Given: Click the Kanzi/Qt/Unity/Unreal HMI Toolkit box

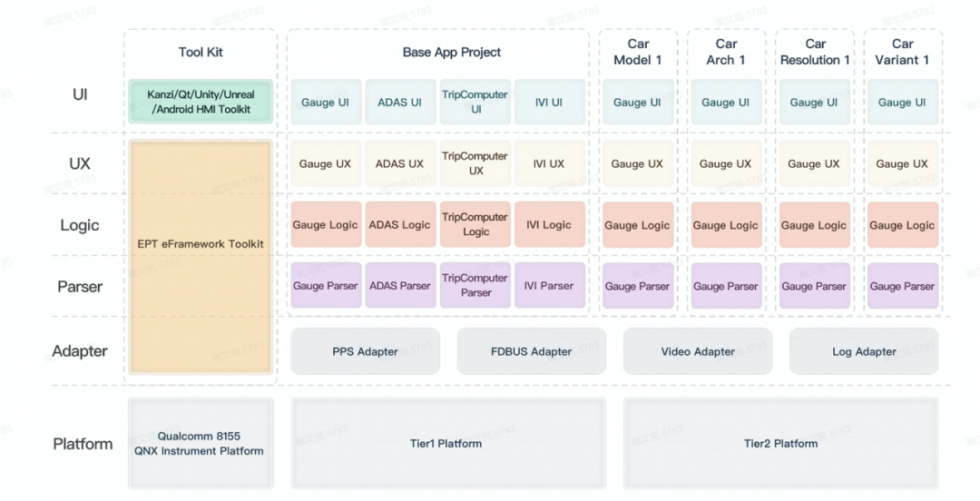Looking at the screenshot, I should tap(200, 102).
